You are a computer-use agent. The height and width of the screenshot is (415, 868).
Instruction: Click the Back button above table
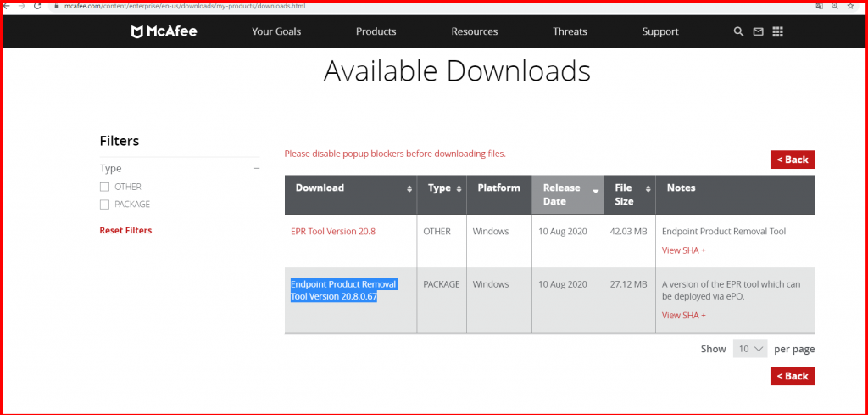[793, 160]
